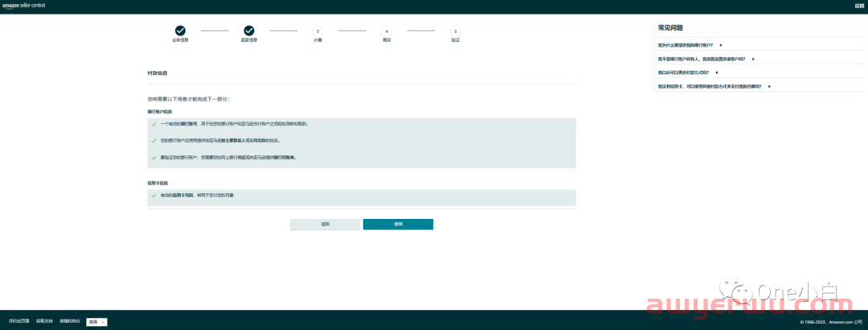This screenshot has height=330, width=868.
Task: Click the step 5 验证 circle
Action: coord(456,31)
